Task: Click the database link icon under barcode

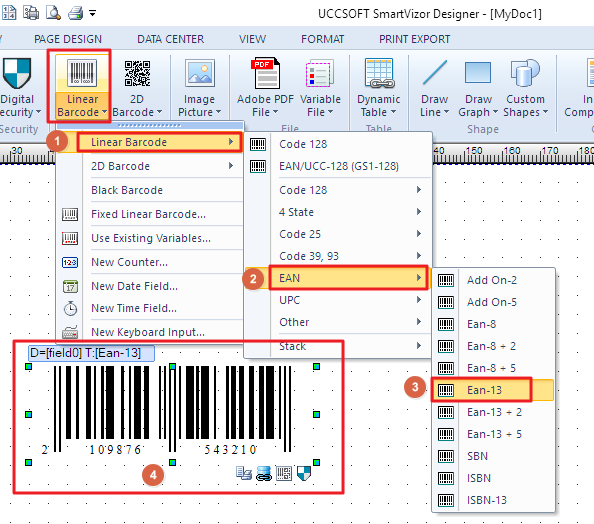Action: [x=264, y=474]
